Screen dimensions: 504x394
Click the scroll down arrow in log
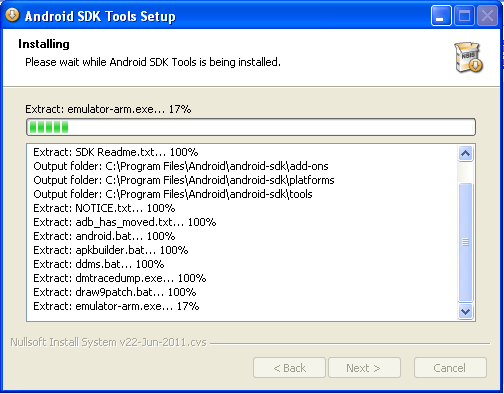(x=465, y=312)
